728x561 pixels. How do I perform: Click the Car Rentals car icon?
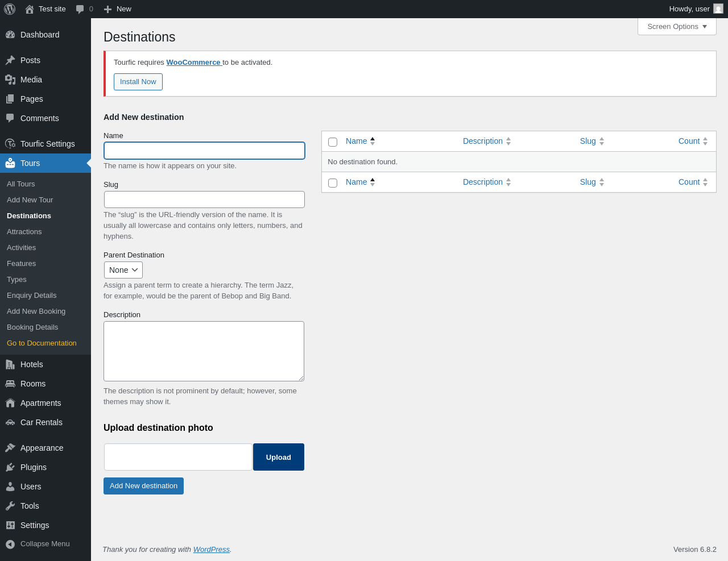(10, 422)
